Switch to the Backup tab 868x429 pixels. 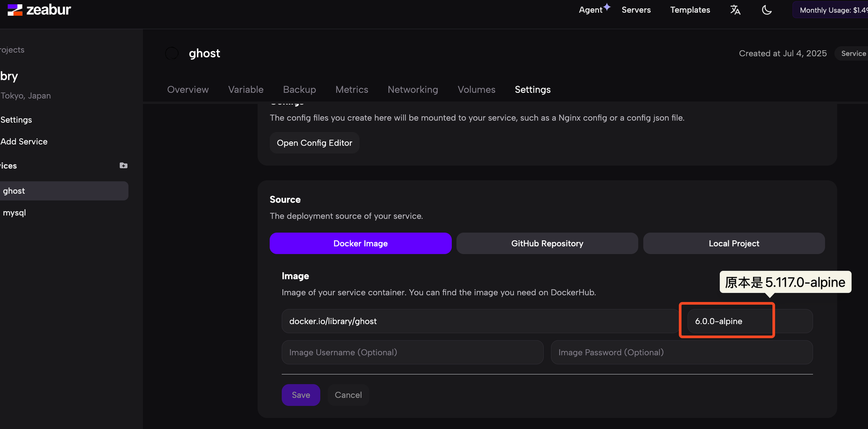click(x=299, y=89)
